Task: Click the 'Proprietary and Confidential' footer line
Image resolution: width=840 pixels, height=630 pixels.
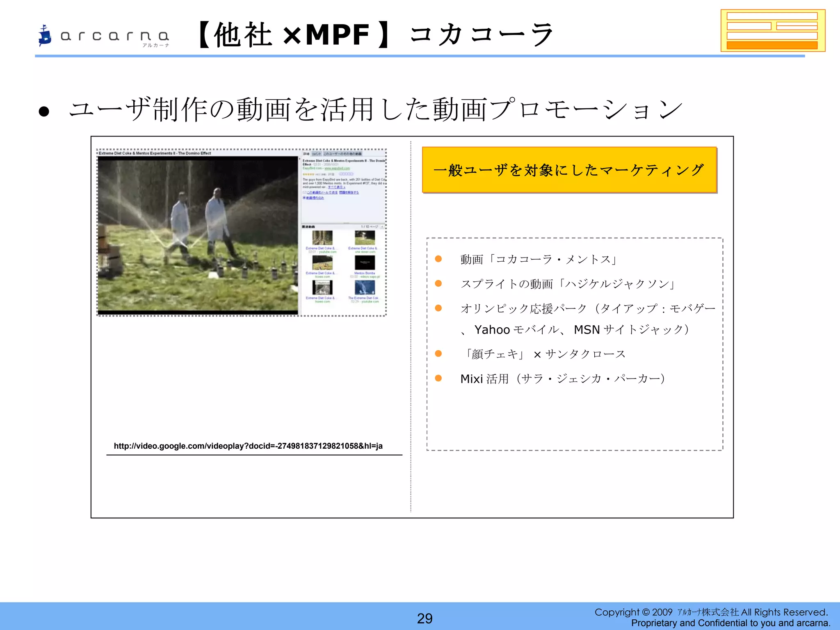Action: pyautogui.click(x=731, y=623)
